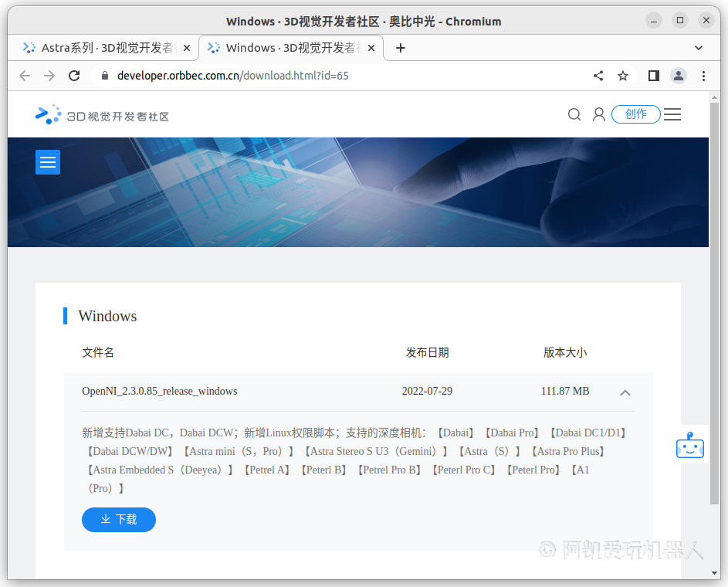Screen dimensions: 728x587
Task: Switch to the Astra系列 tab
Action: point(107,48)
